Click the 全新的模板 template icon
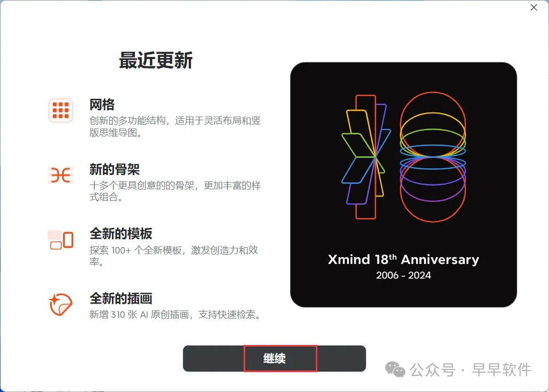This screenshot has width=549, height=392. click(61, 240)
